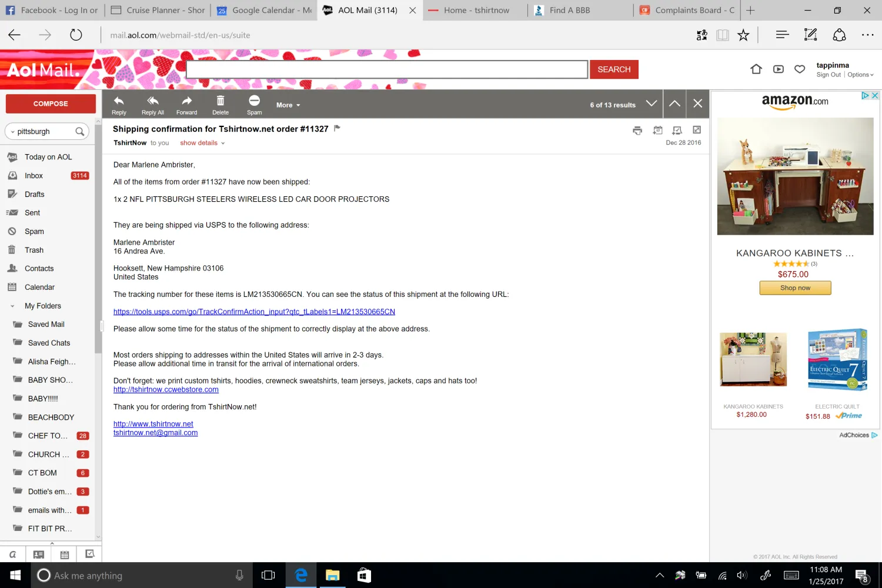The image size is (882, 588).
Task: Open Calendar in sidebar
Action: 39,287
